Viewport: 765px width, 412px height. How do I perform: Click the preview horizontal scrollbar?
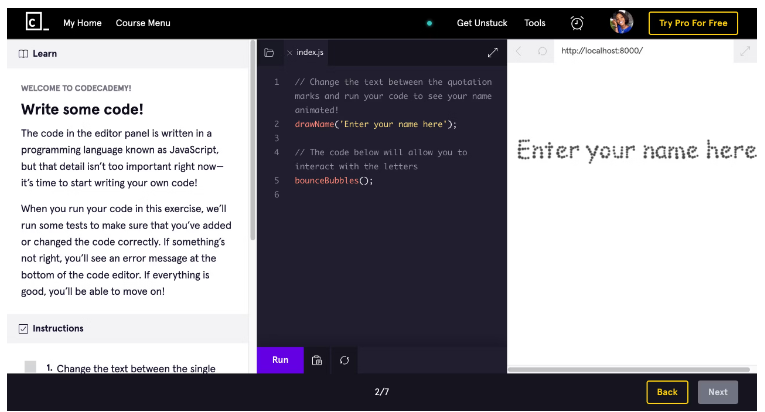tap(628, 370)
